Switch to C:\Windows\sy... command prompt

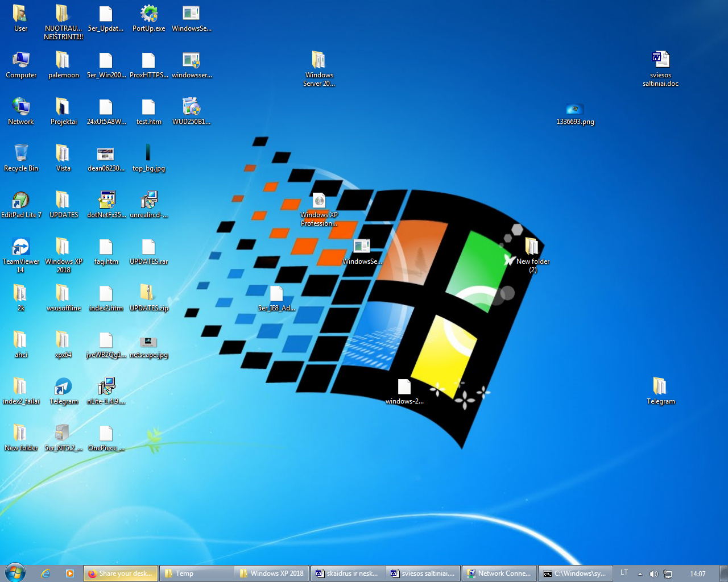tap(575, 573)
